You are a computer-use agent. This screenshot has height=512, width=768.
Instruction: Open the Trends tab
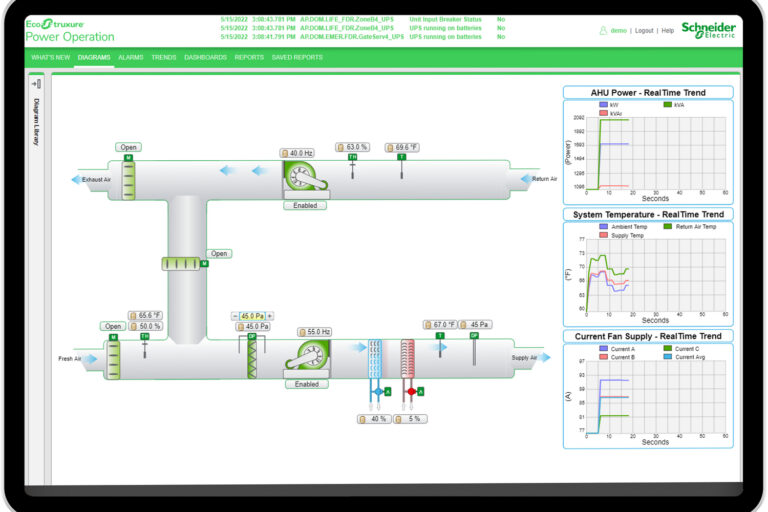(164, 57)
